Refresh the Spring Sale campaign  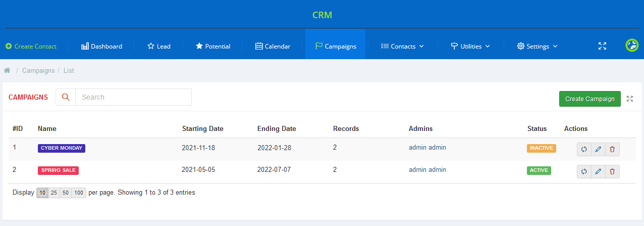[x=584, y=171]
